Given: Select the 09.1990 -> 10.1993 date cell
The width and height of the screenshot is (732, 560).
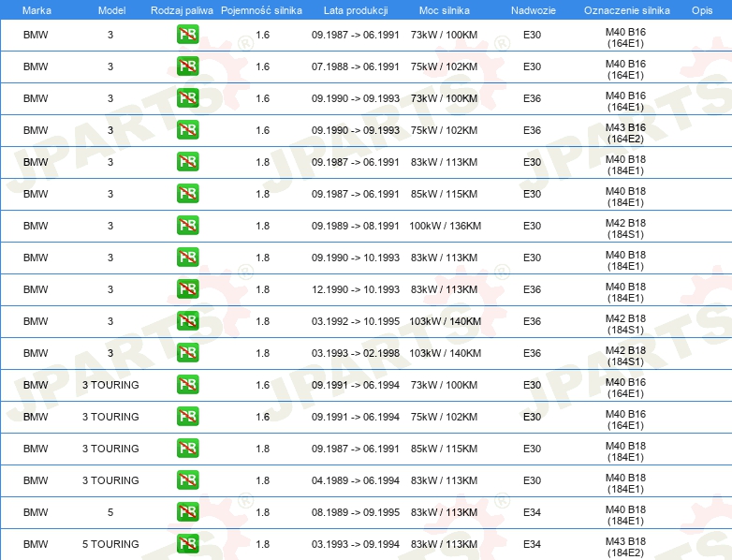Looking at the screenshot, I should click(356, 258).
